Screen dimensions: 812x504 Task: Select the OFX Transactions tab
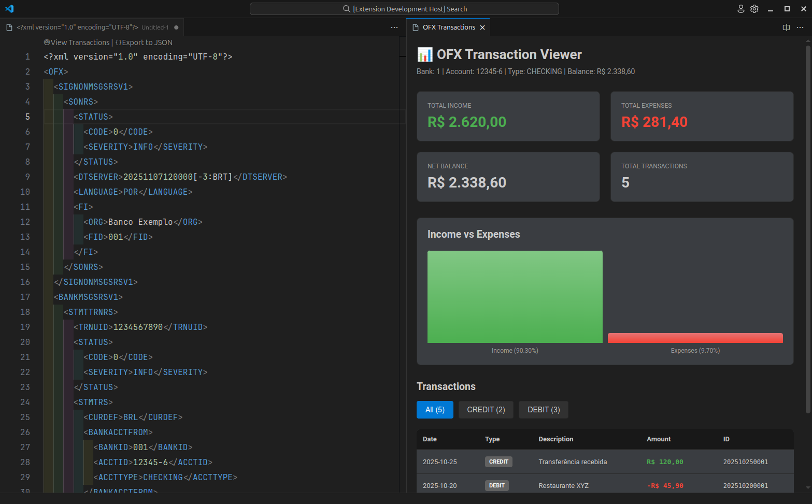(449, 27)
